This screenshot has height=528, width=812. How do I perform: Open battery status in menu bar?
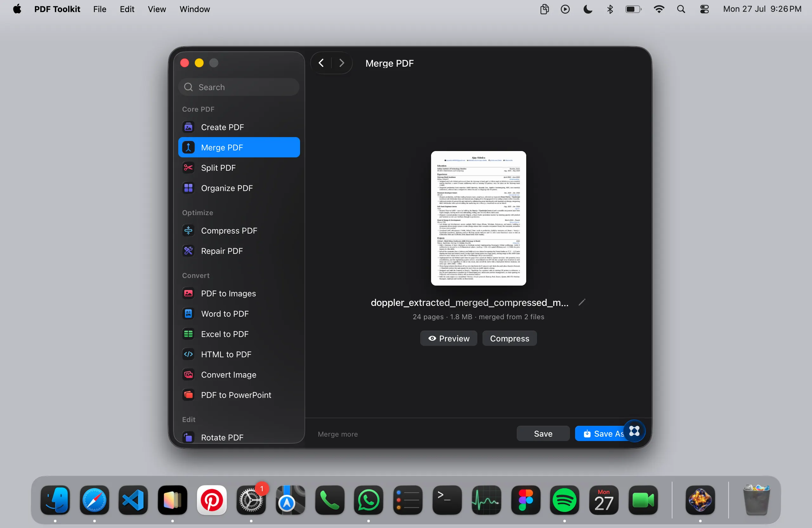click(x=633, y=9)
